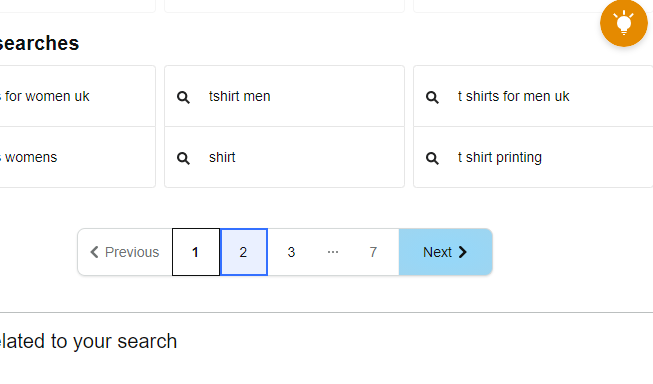Click the right chevron in Next
The image size is (653, 384).
[x=463, y=252]
